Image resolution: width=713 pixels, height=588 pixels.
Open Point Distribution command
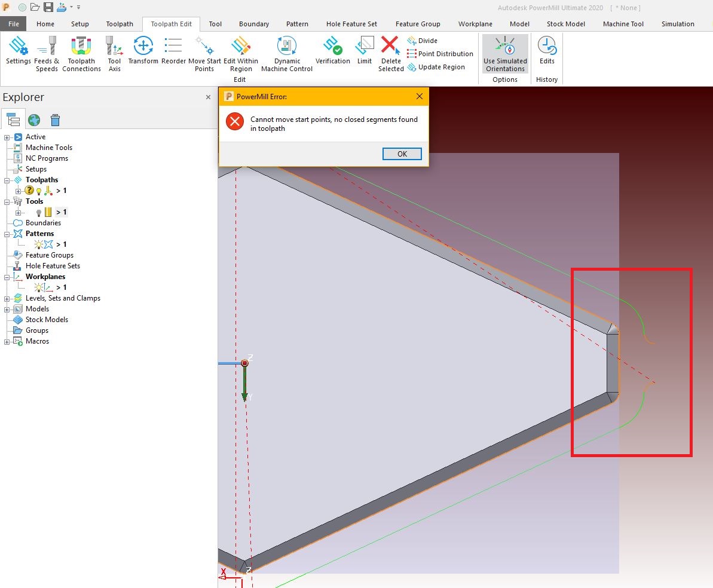click(x=440, y=54)
